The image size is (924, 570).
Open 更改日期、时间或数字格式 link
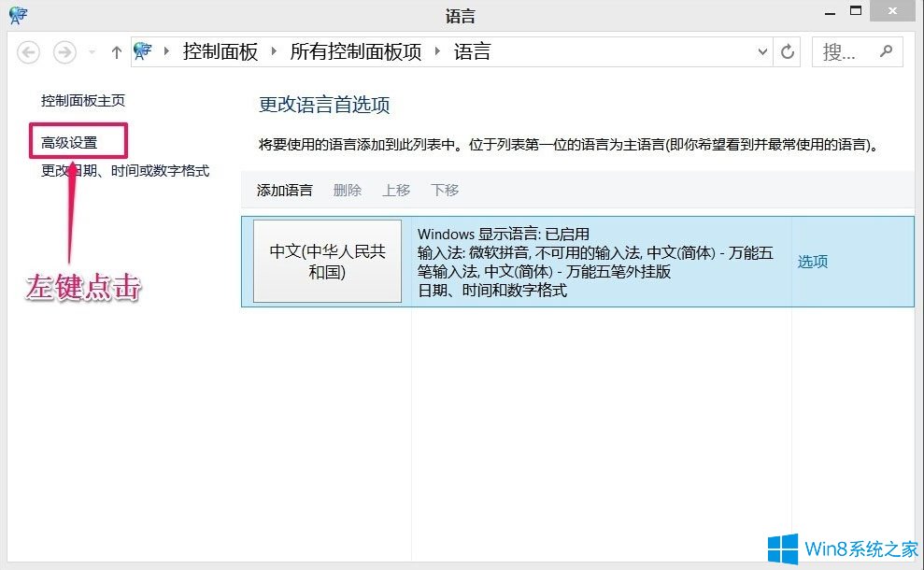coord(125,171)
